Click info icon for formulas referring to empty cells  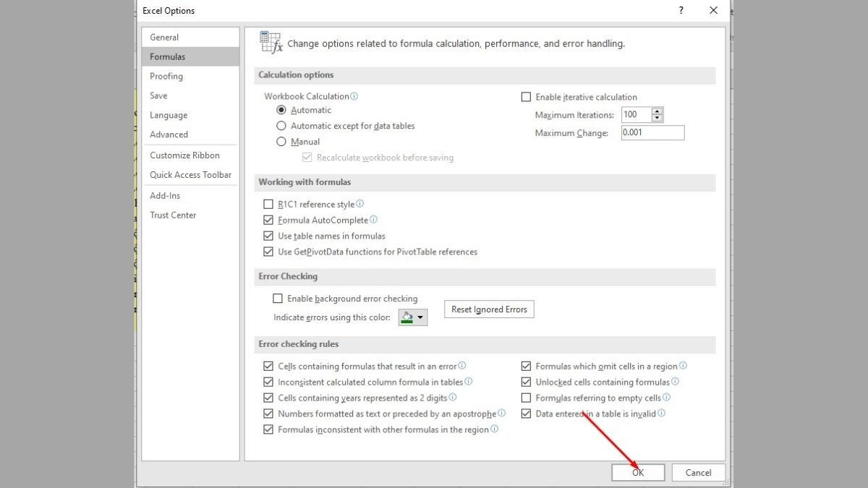tap(667, 398)
